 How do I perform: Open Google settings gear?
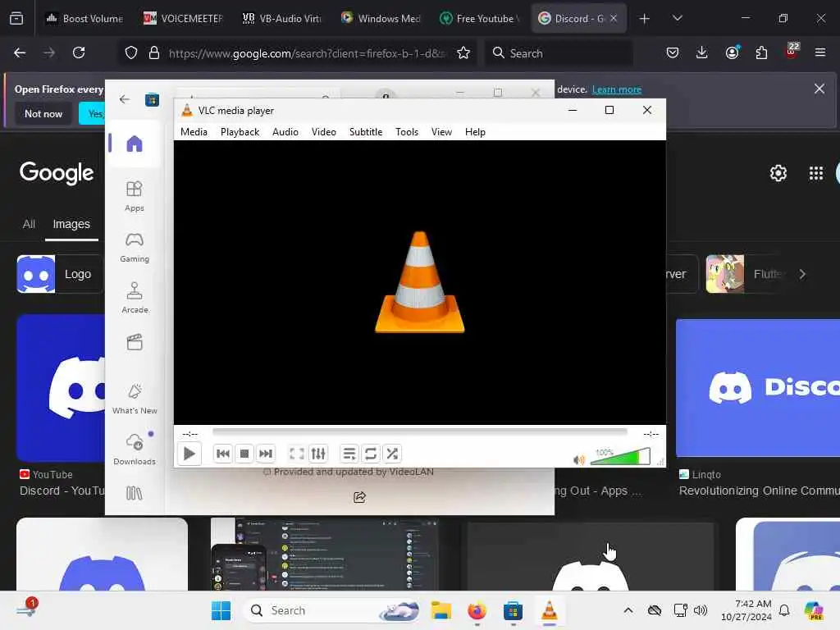coord(778,173)
